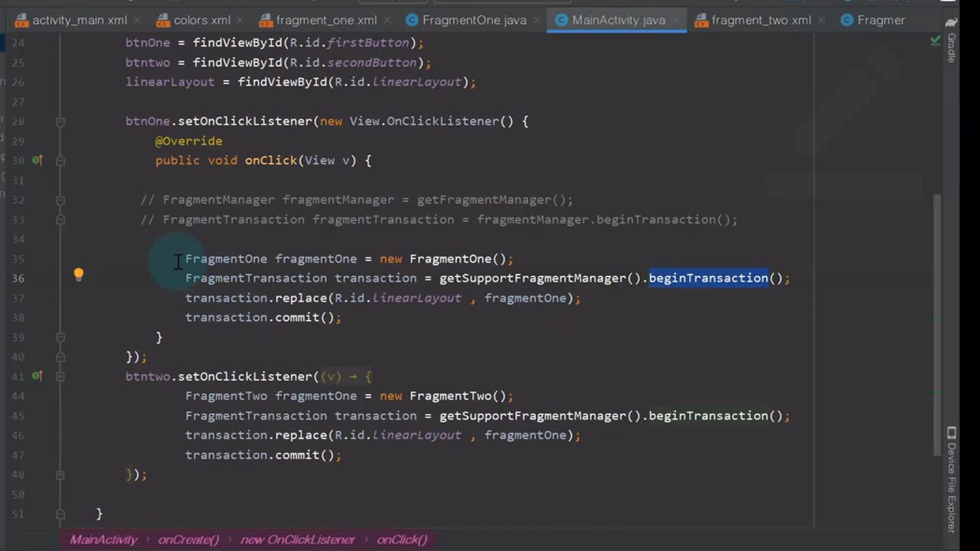Image resolution: width=980 pixels, height=551 pixels.
Task: Click 'btnOne.setOnClickListener' on line 28
Action: pos(219,122)
